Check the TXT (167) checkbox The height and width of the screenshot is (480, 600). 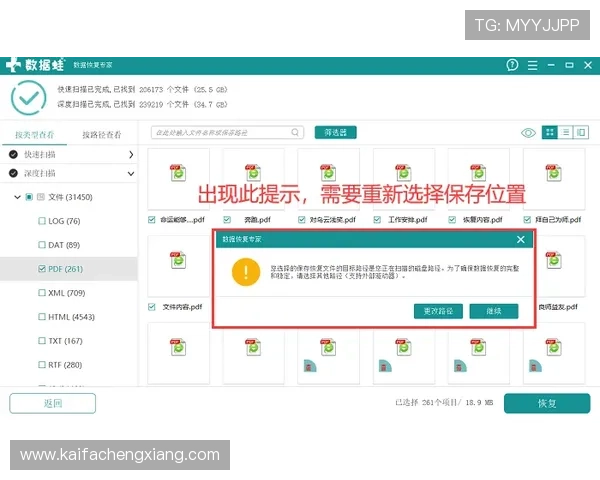[42, 341]
